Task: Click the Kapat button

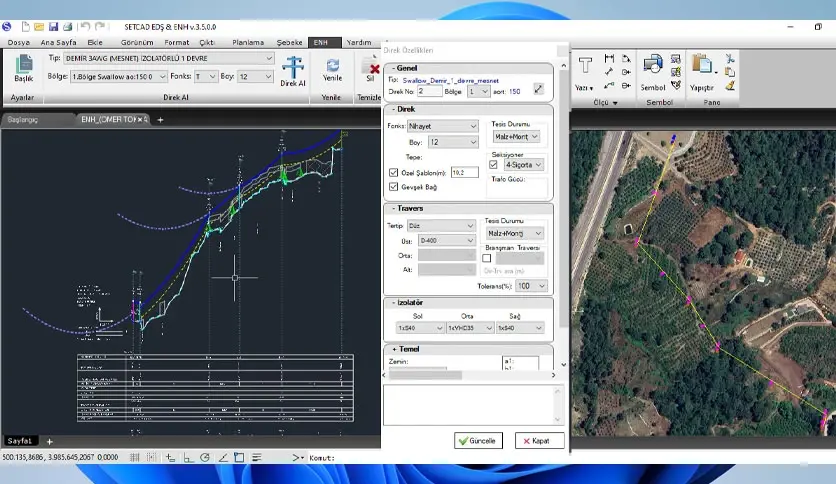Action: click(540, 441)
